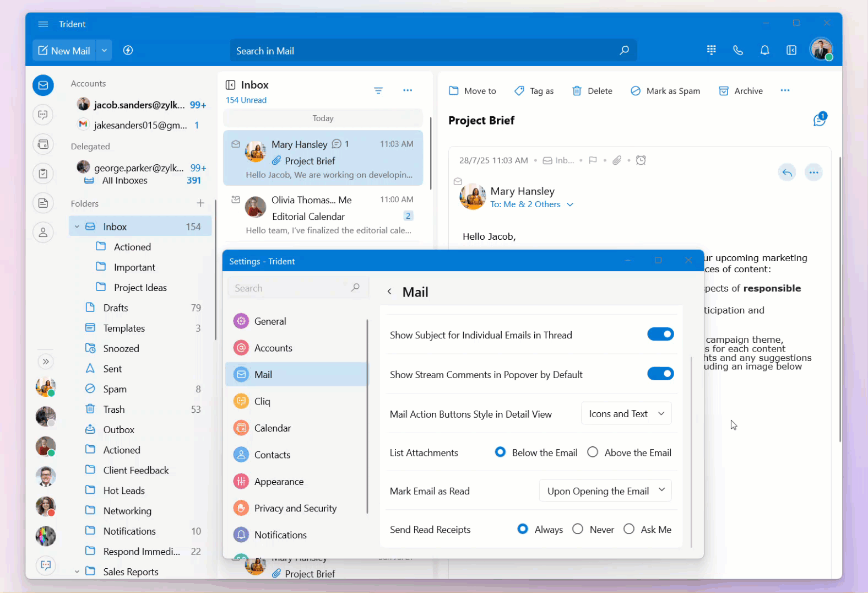868x593 pixels.
Task: Open email more actions ellipsis beside reply
Action: coord(813,172)
